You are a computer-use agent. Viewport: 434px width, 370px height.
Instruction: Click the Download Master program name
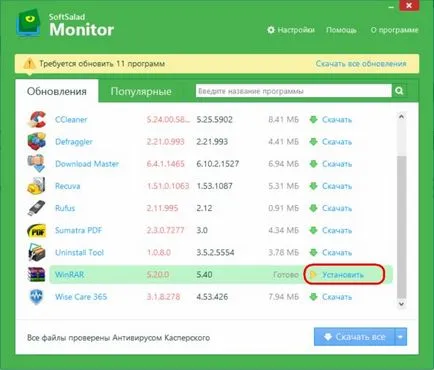tap(87, 164)
